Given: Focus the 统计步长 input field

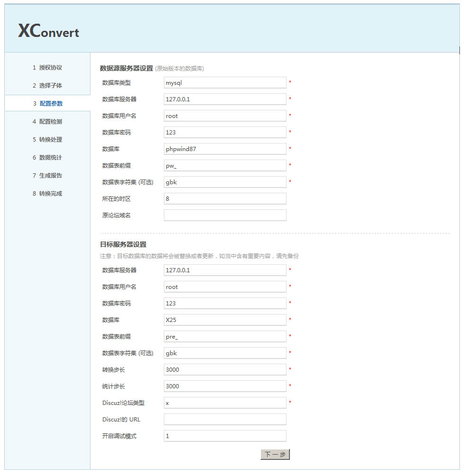Looking at the screenshot, I should pos(225,386).
